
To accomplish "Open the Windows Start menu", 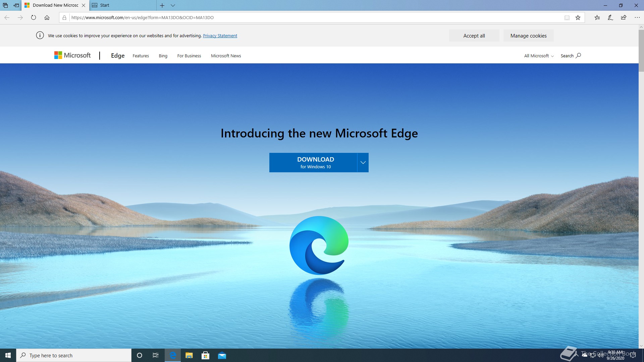I will click(8, 355).
